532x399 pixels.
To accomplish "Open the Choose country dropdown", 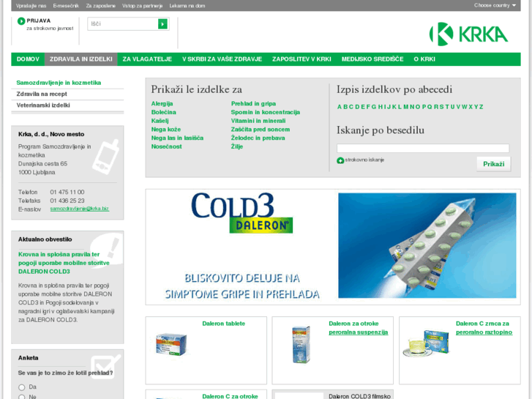I will click(x=495, y=5).
